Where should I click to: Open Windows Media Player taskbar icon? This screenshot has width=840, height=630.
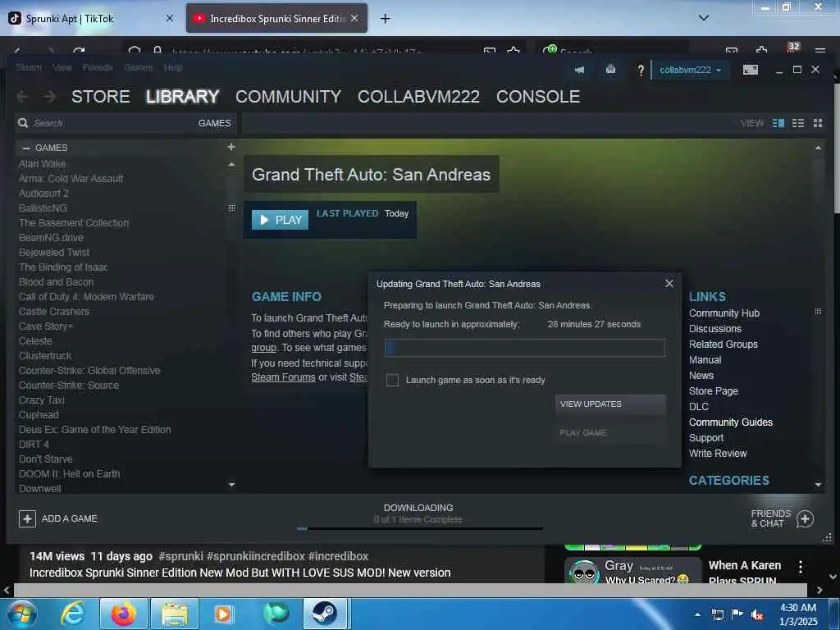[223, 614]
